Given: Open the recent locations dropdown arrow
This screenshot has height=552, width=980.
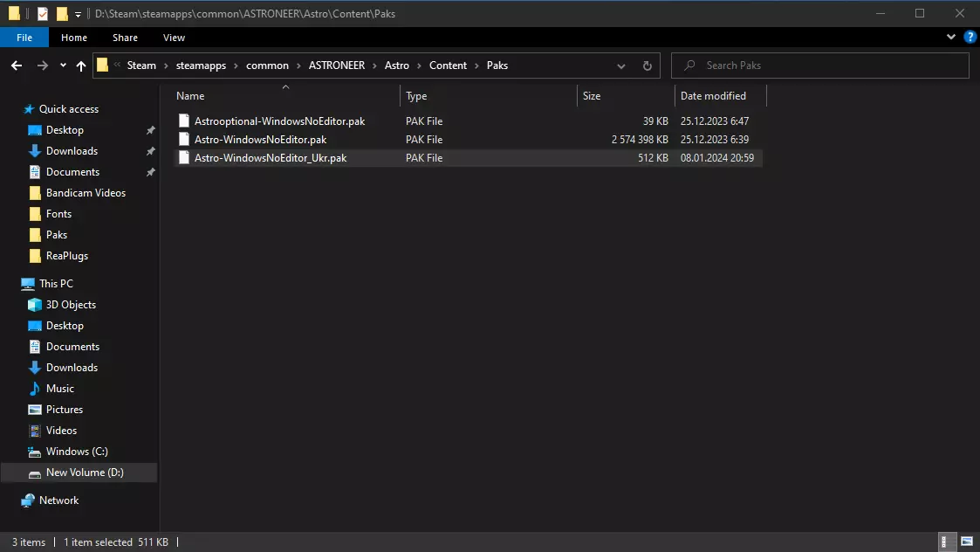Looking at the screenshot, I should (x=63, y=66).
